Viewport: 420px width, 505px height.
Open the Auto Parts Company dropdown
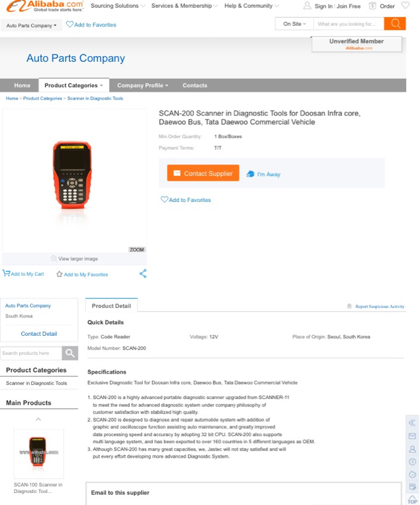32,25
